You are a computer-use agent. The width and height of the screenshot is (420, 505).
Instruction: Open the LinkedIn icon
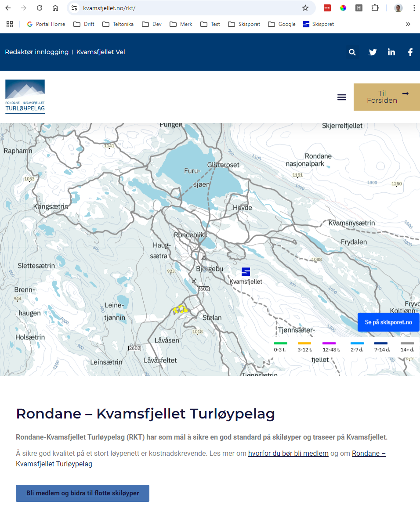[391, 52]
